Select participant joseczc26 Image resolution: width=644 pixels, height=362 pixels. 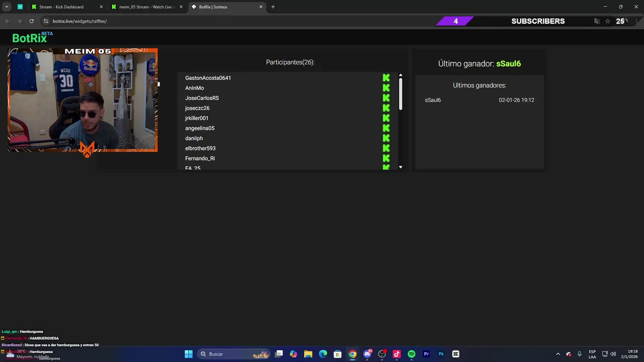coord(197,108)
